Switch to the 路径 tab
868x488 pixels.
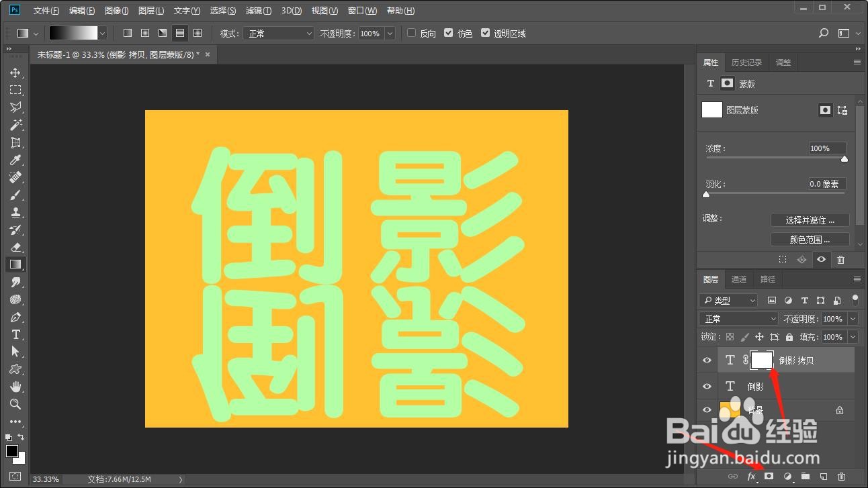pyautogui.click(x=768, y=279)
